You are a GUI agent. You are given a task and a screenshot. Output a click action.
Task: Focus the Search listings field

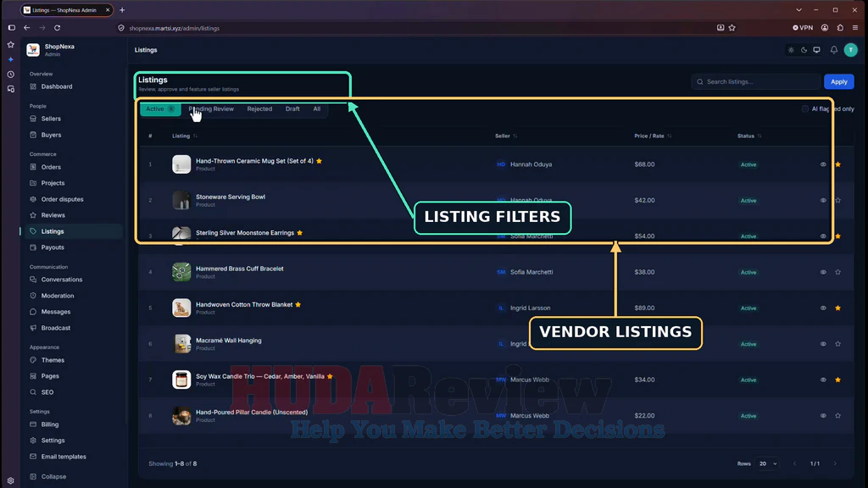click(755, 82)
